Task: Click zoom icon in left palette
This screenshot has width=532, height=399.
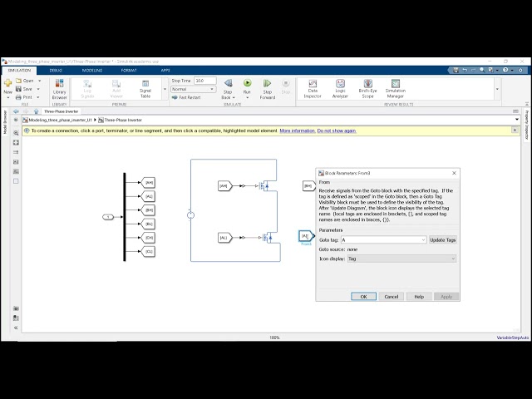Action: point(16,133)
